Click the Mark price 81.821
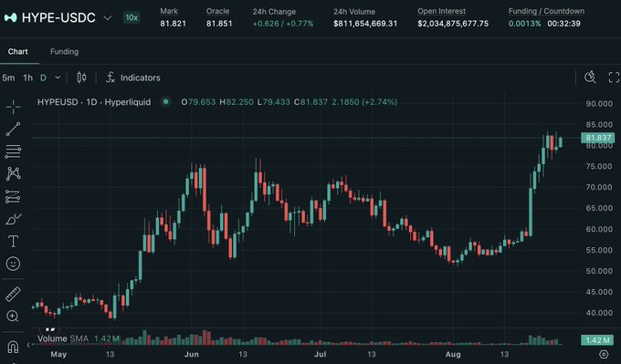 pos(173,24)
